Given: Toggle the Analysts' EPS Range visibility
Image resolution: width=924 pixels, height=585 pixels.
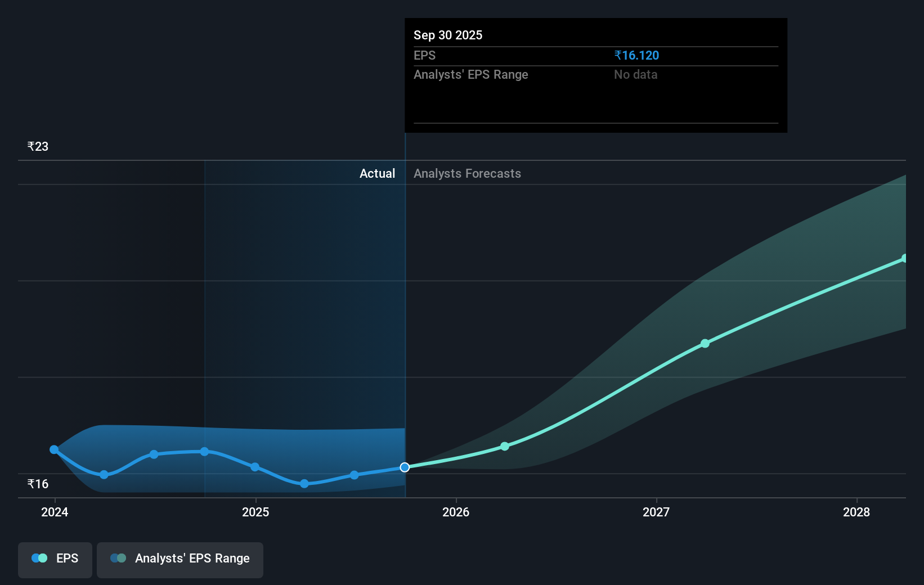Looking at the screenshot, I should coord(180,559).
